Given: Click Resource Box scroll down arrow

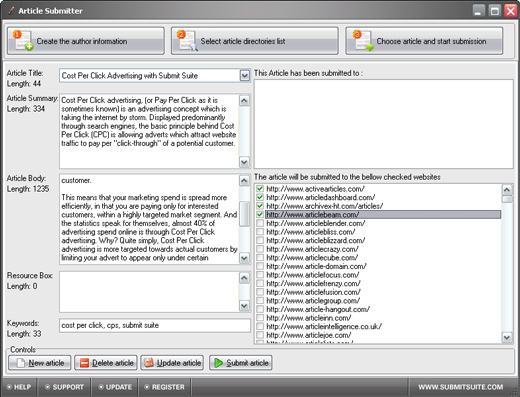Looking at the screenshot, I should [244, 306].
